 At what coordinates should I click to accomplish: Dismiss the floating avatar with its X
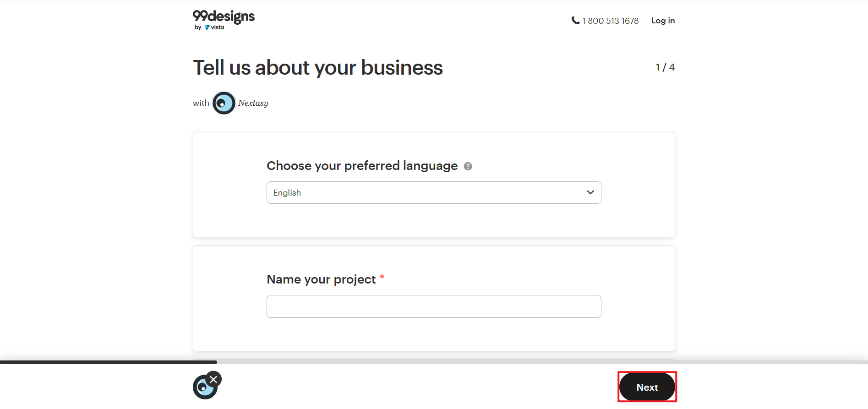coord(213,379)
